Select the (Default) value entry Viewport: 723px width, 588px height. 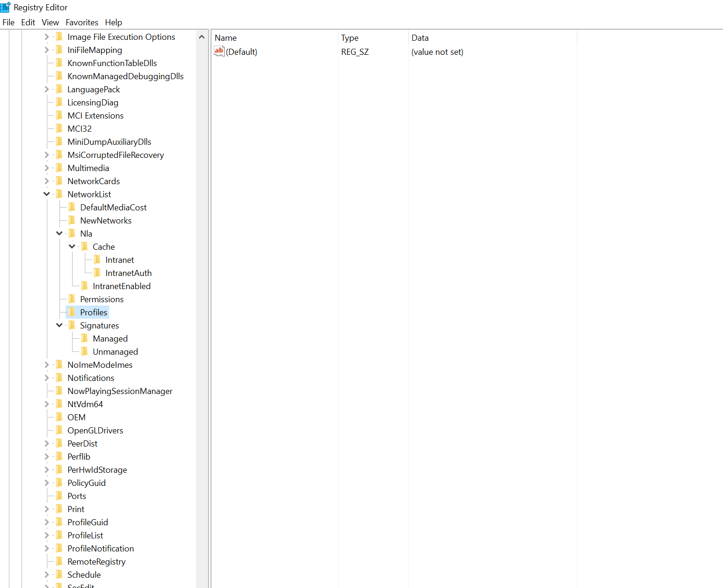point(241,52)
